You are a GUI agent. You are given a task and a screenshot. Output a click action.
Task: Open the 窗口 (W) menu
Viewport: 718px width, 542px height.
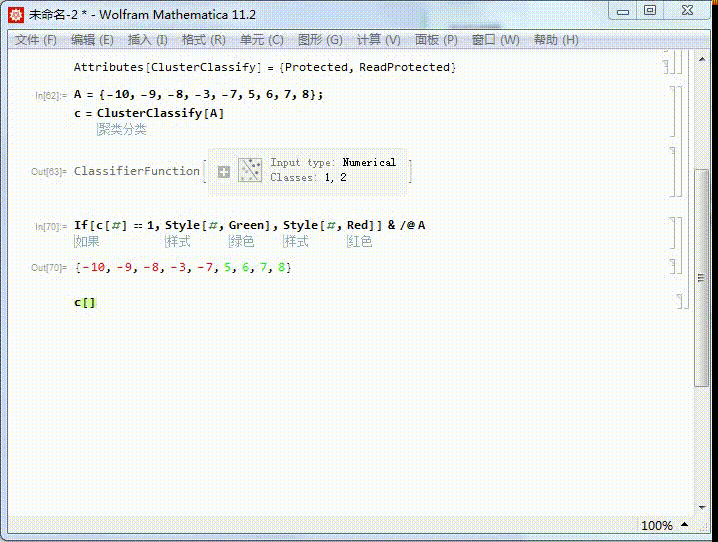tap(495, 40)
